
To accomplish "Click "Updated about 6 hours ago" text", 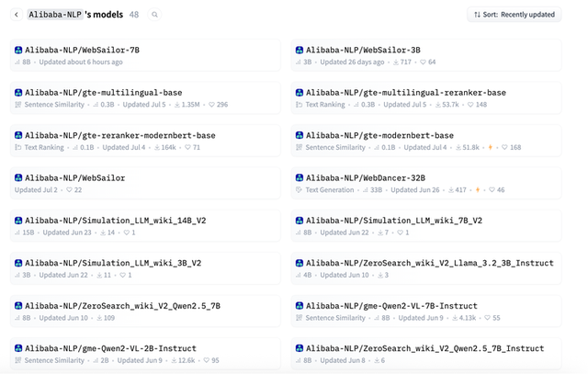I will [x=81, y=62].
